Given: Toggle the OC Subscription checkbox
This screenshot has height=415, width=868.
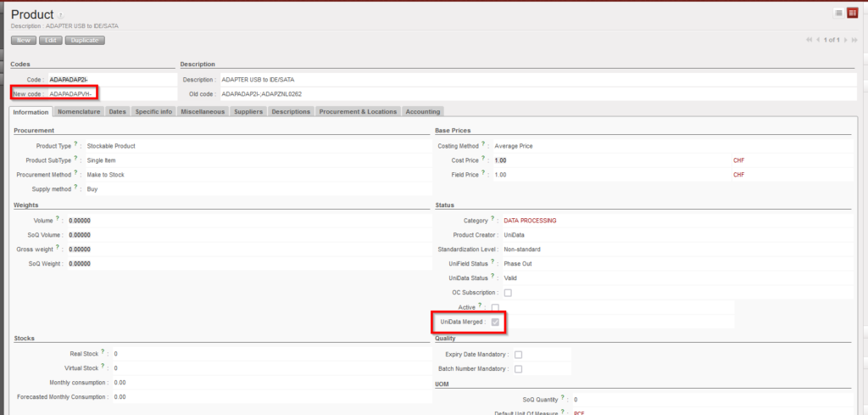Looking at the screenshot, I should 508,293.
